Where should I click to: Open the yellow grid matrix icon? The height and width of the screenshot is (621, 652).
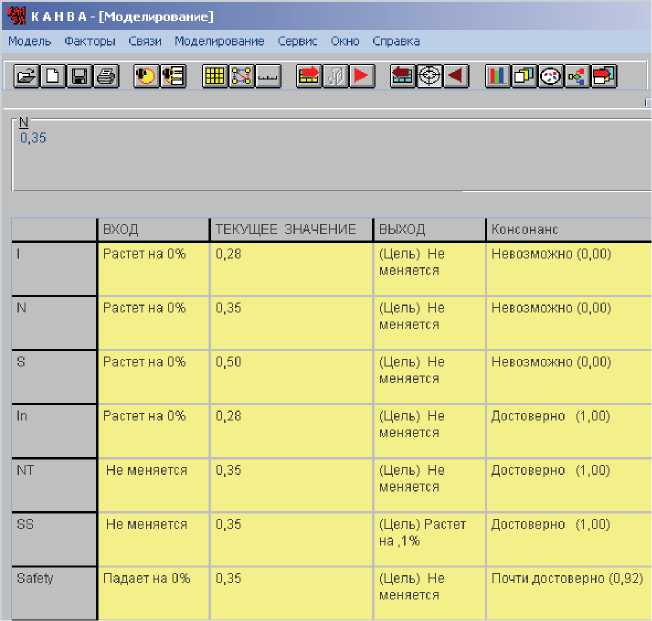214,76
